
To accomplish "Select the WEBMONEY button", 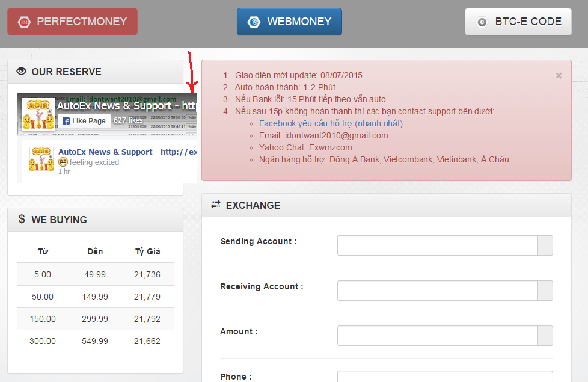I will (289, 22).
